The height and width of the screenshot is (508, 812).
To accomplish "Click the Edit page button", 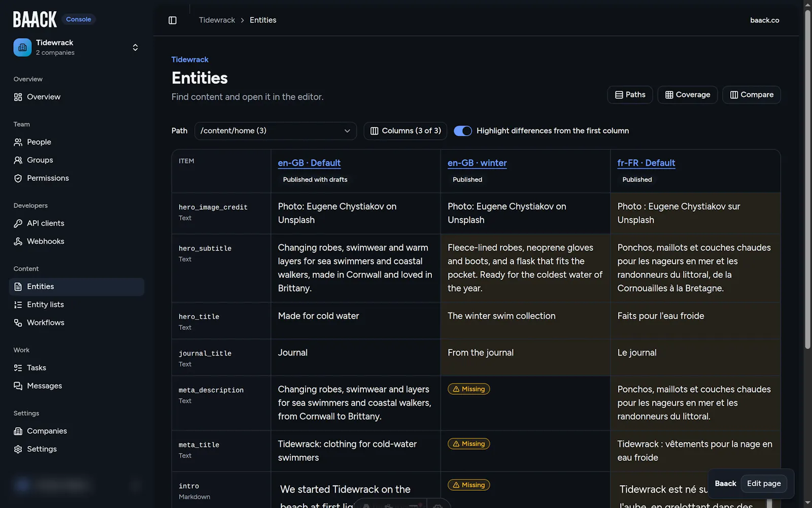I will (764, 484).
